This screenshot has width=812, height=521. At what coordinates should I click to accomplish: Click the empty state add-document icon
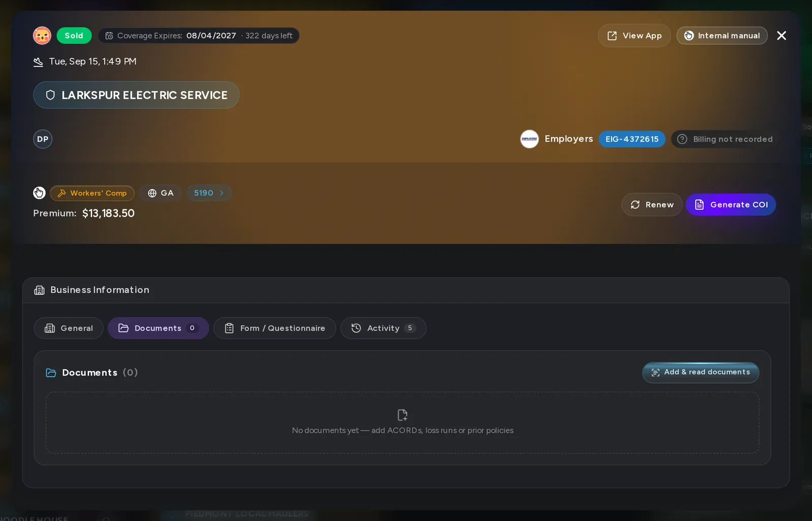coord(402,415)
